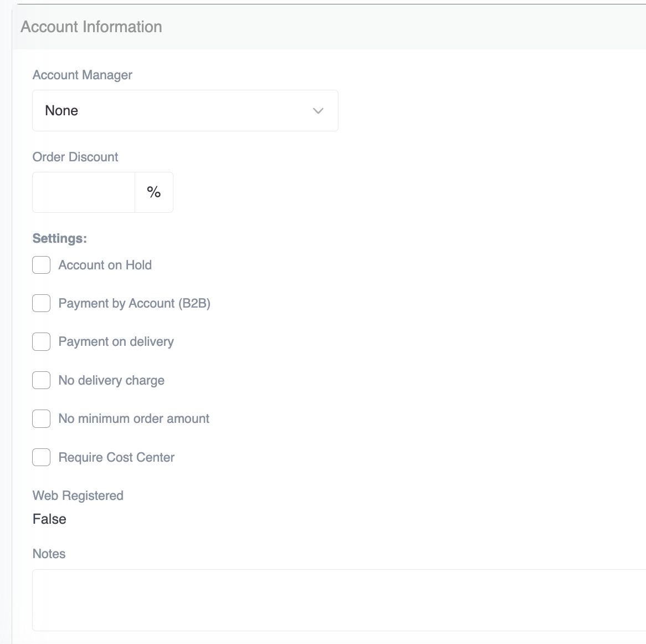Image resolution: width=646 pixels, height=644 pixels.
Task: Enable No delivery charge
Action: (41, 380)
